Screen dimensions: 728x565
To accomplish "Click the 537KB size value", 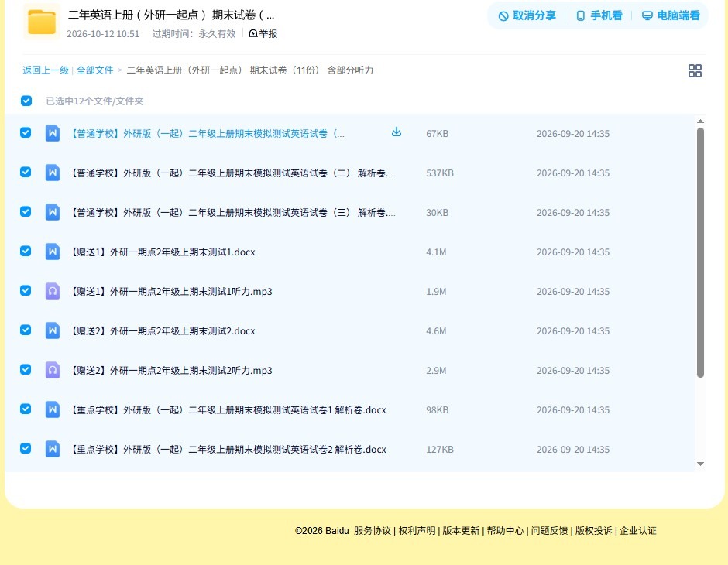I will coord(440,173).
